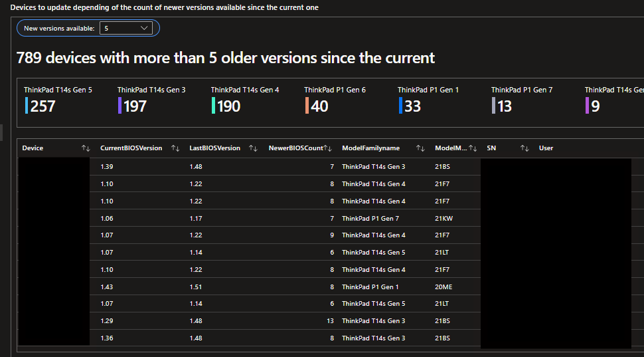Click the 1.43 current BIOS version cell
This screenshot has width=644, height=357.
tap(107, 287)
